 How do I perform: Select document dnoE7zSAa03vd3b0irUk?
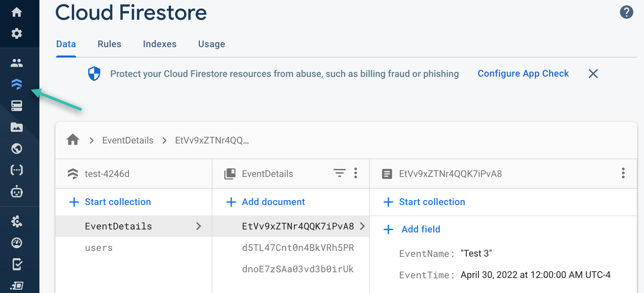298,269
